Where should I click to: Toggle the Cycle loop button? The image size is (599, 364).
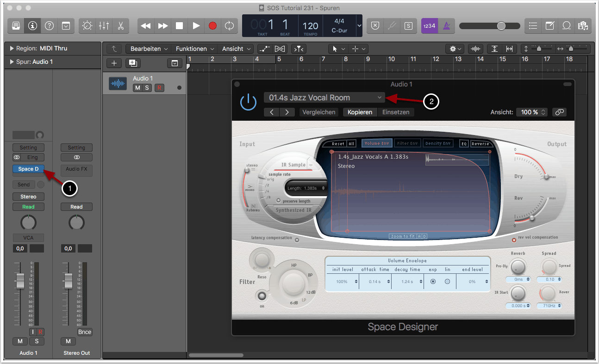coord(230,26)
